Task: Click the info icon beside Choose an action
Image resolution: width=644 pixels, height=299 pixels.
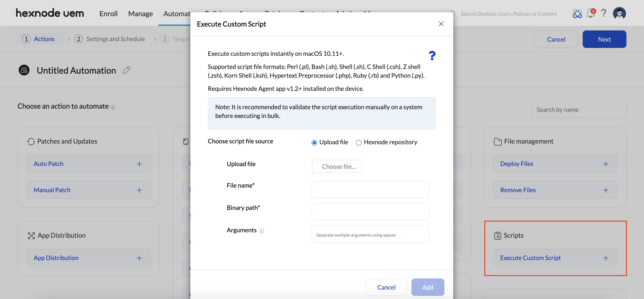Action: 113,107
